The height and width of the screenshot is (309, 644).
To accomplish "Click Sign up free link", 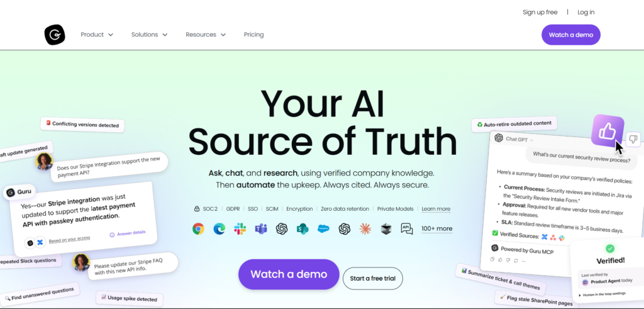I will (540, 12).
